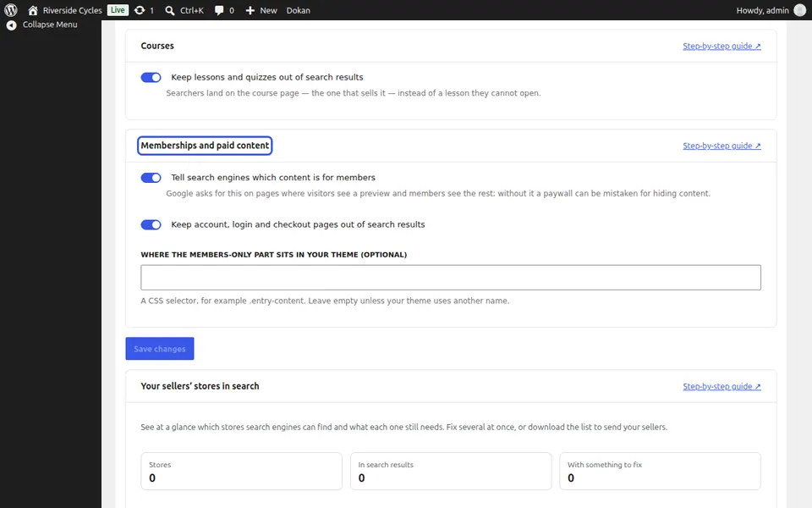The image size is (812, 508).
Task: Click the With something to fix card
Action: (x=661, y=472)
